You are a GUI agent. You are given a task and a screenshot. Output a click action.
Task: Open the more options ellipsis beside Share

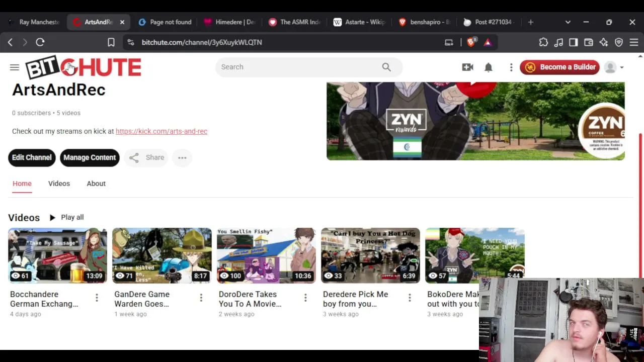click(x=182, y=158)
